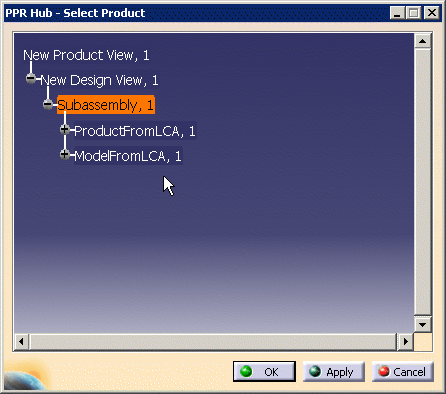
Task: Confirm selection with the OK button
Action: [264, 371]
